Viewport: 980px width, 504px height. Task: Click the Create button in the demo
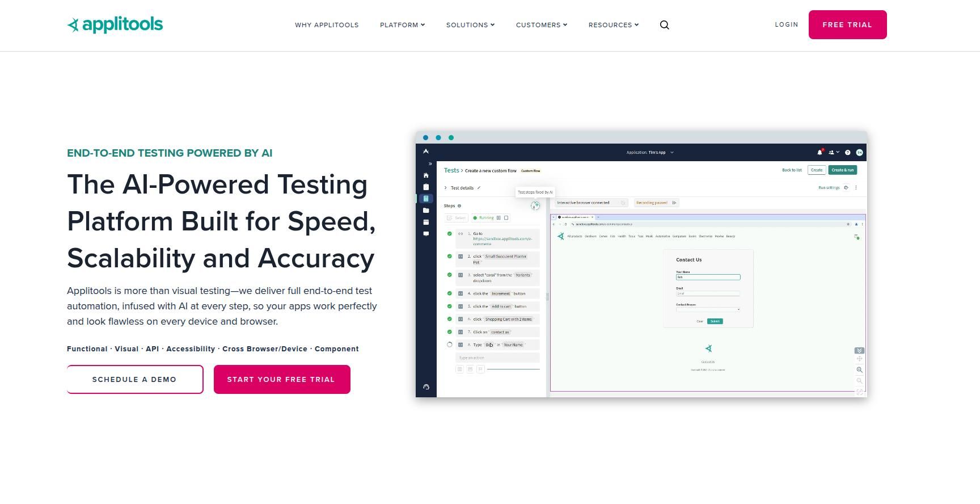pos(817,170)
